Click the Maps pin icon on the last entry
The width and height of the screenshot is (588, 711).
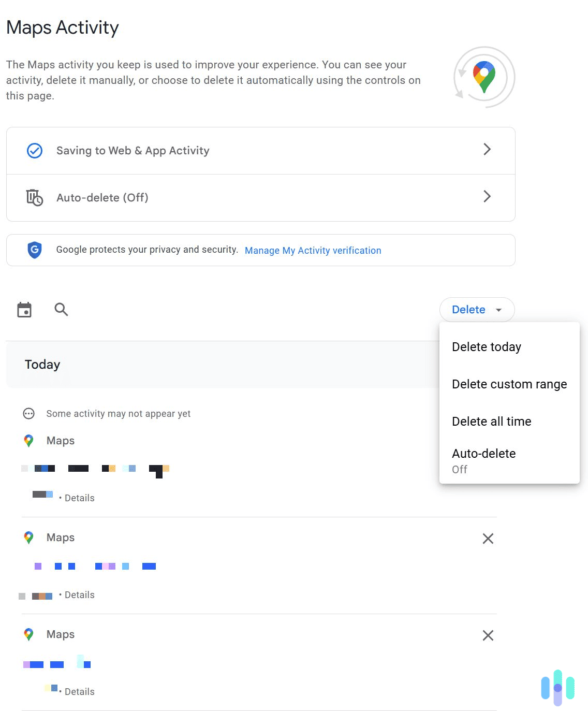[x=28, y=634]
